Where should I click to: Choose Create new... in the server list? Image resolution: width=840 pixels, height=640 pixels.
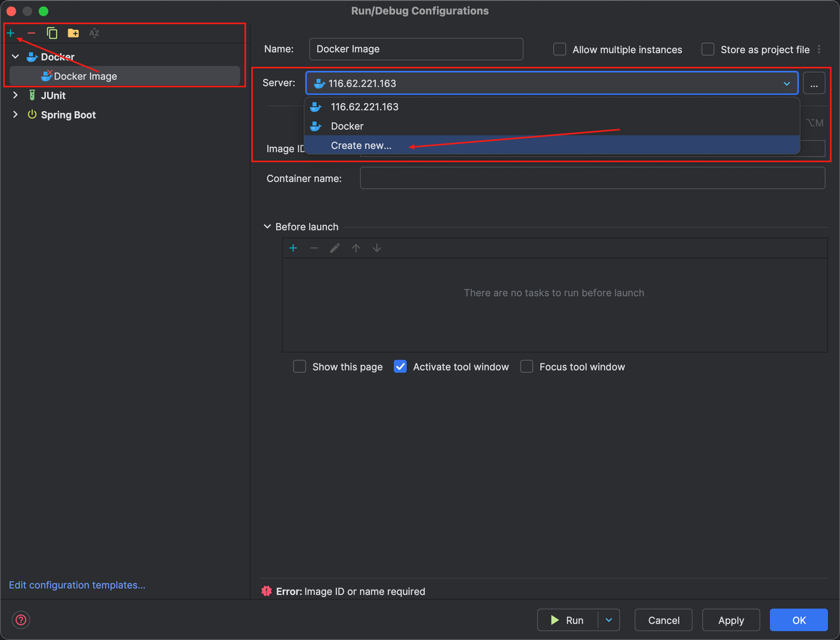552,146
